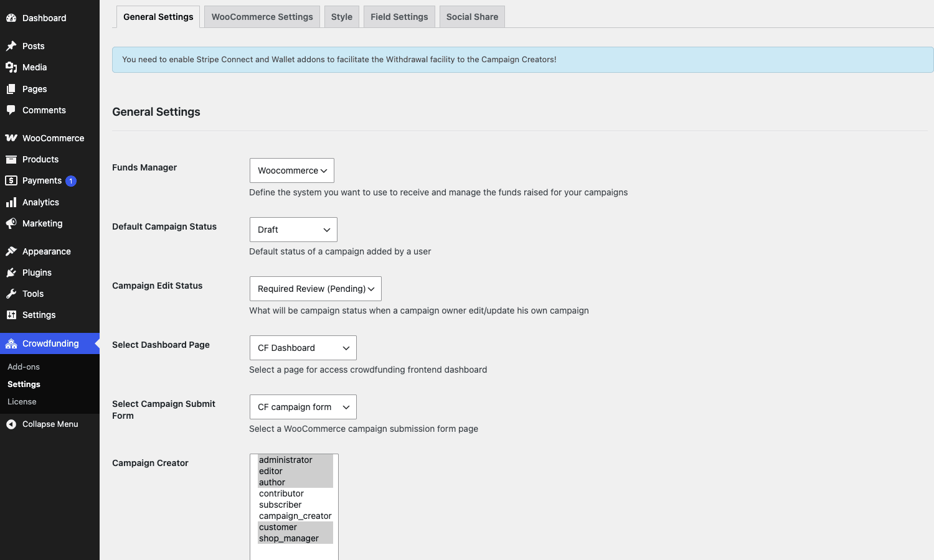Click the Payments notification badge
This screenshot has width=934, height=560.
coord(71,181)
